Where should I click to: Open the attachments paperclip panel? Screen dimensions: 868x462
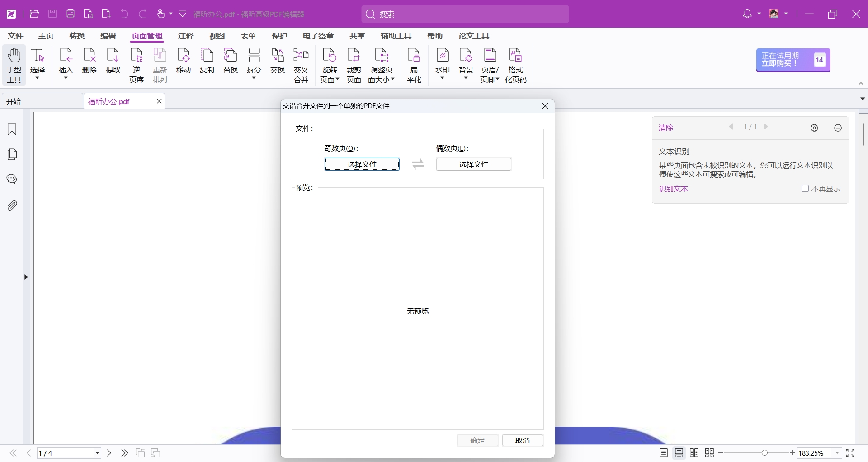(x=12, y=206)
